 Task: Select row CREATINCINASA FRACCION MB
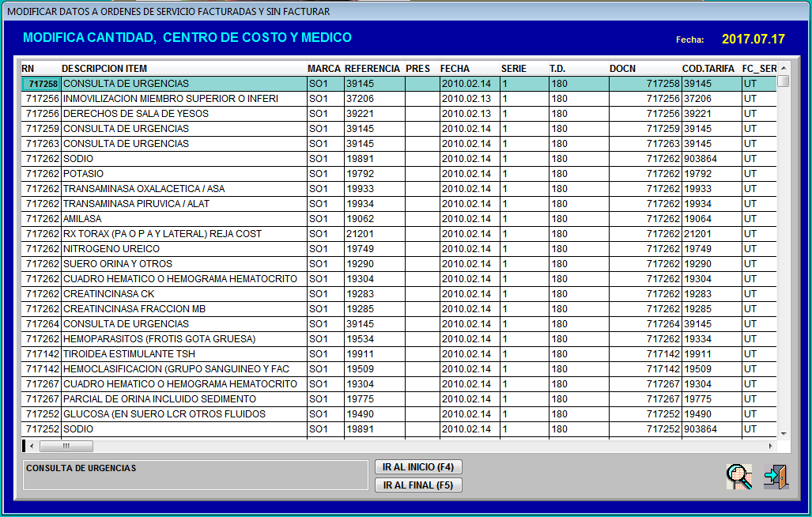398,309
